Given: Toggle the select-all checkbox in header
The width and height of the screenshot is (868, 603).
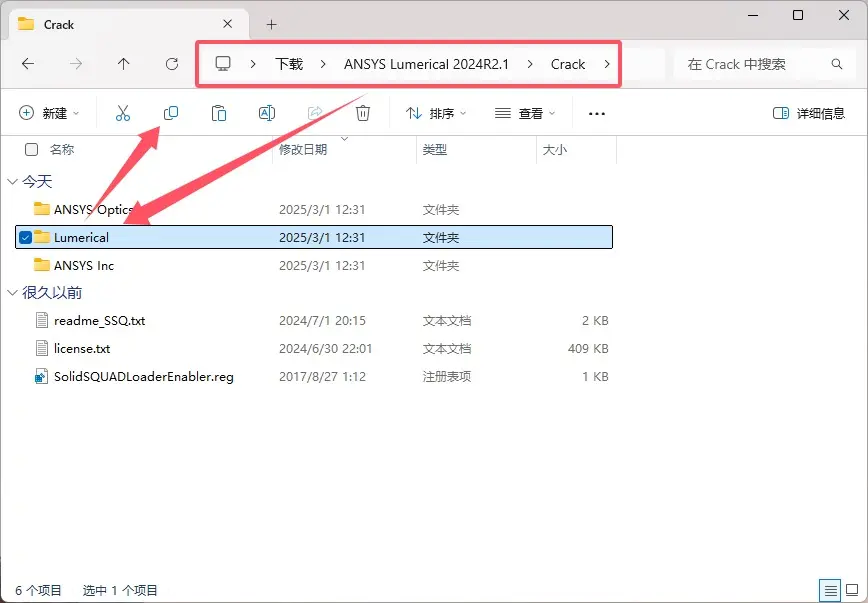Looking at the screenshot, I should pyautogui.click(x=32, y=150).
